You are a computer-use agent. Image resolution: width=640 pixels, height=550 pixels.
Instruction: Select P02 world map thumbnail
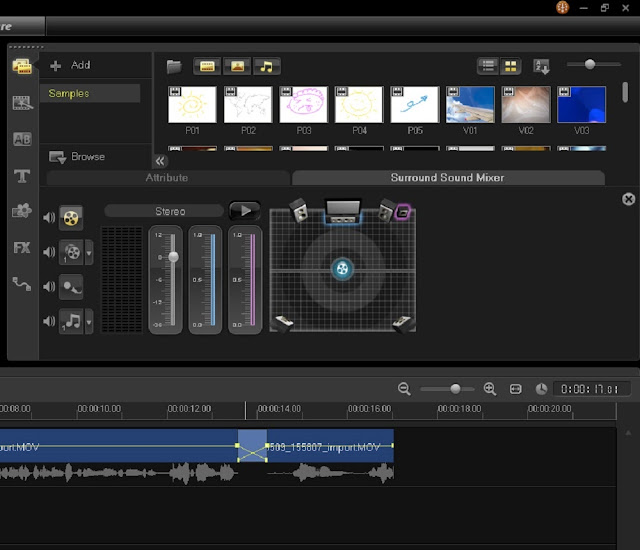pos(248,104)
